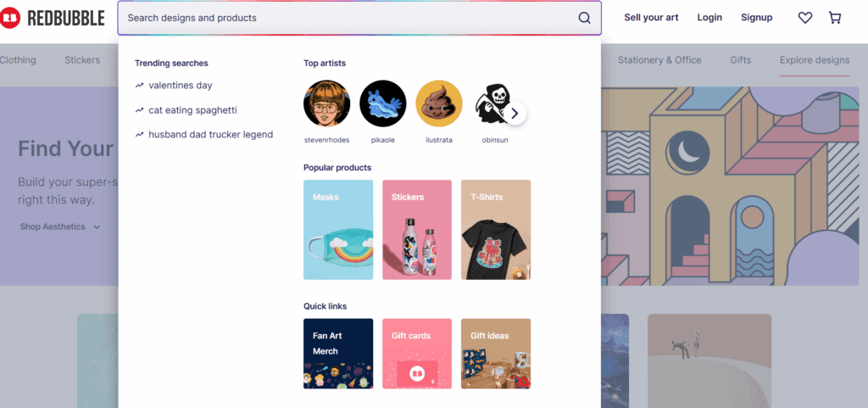This screenshot has width=868, height=408.
Task: Click the Sell your art link
Action: click(x=651, y=18)
